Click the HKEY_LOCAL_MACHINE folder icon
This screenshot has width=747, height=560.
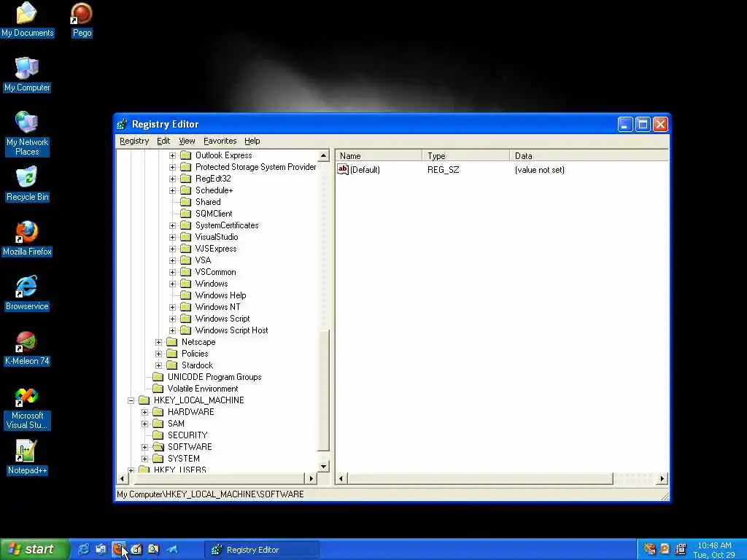point(144,400)
